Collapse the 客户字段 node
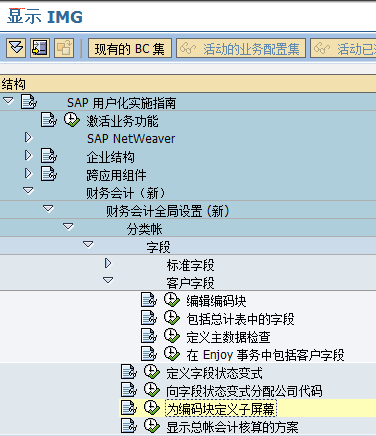376x436 pixels. pyautogui.click(x=108, y=280)
